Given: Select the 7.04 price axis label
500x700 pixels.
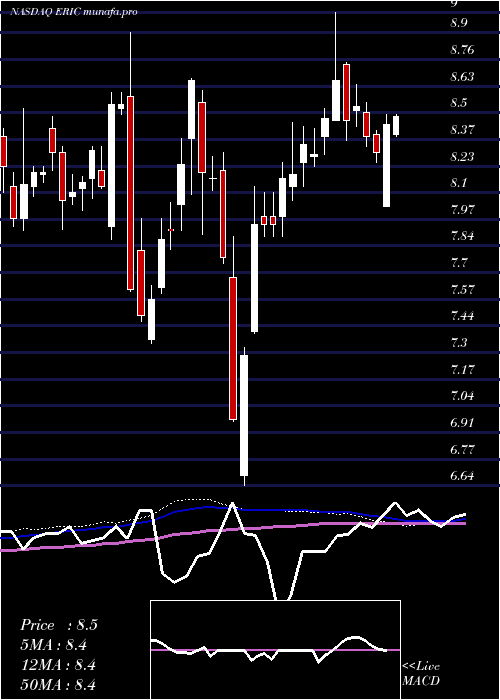Looking at the screenshot, I should tap(462, 396).
